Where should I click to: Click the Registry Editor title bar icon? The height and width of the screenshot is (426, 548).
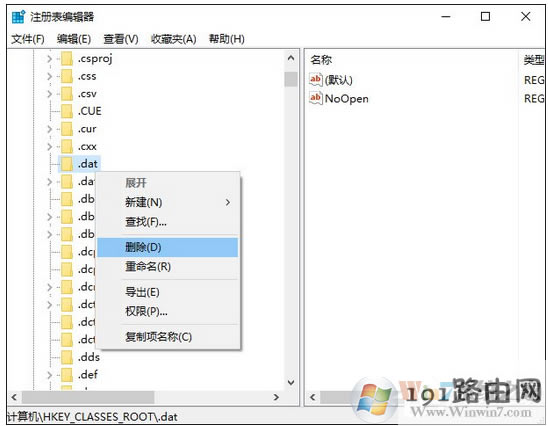pyautogui.click(x=18, y=17)
